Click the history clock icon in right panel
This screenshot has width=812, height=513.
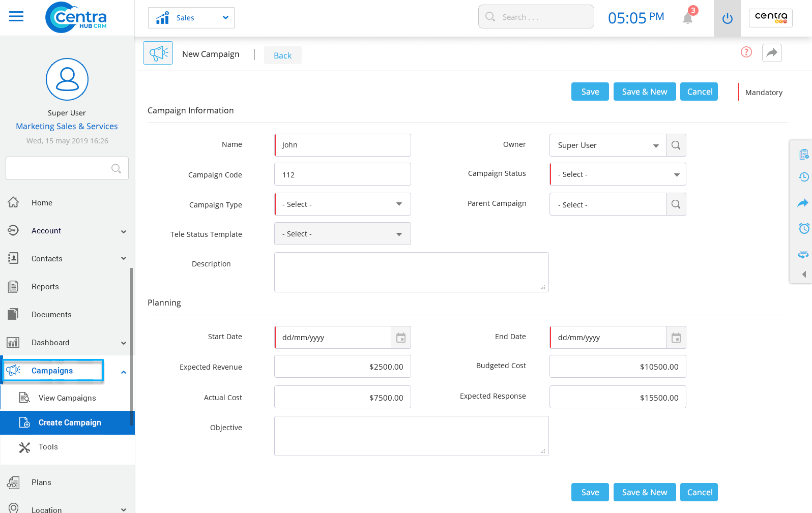tap(804, 177)
